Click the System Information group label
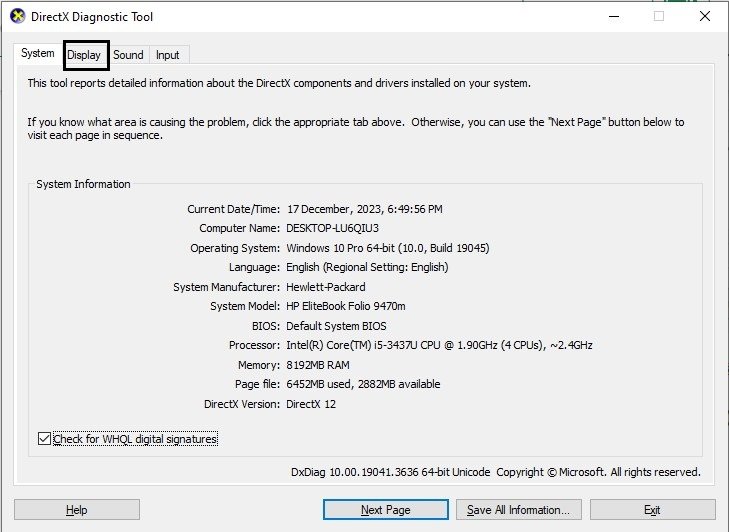Screen dimensions: 729x532 [x=83, y=184]
